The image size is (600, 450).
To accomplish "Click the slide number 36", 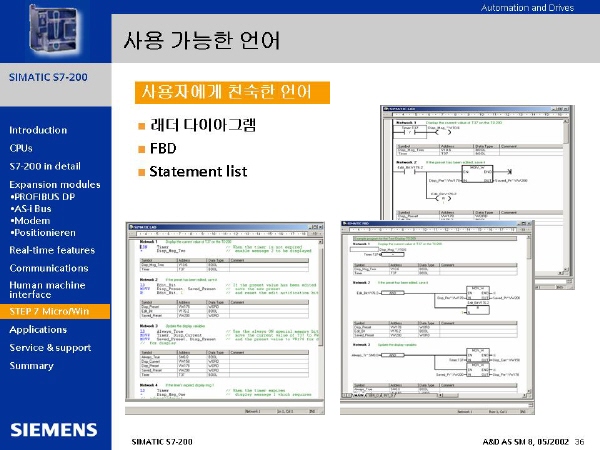I will (580, 442).
